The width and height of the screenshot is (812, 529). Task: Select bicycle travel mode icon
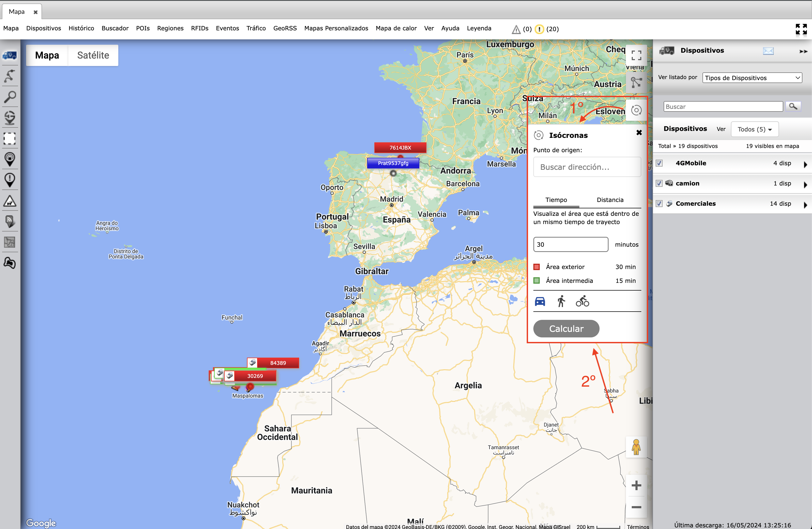tap(582, 301)
